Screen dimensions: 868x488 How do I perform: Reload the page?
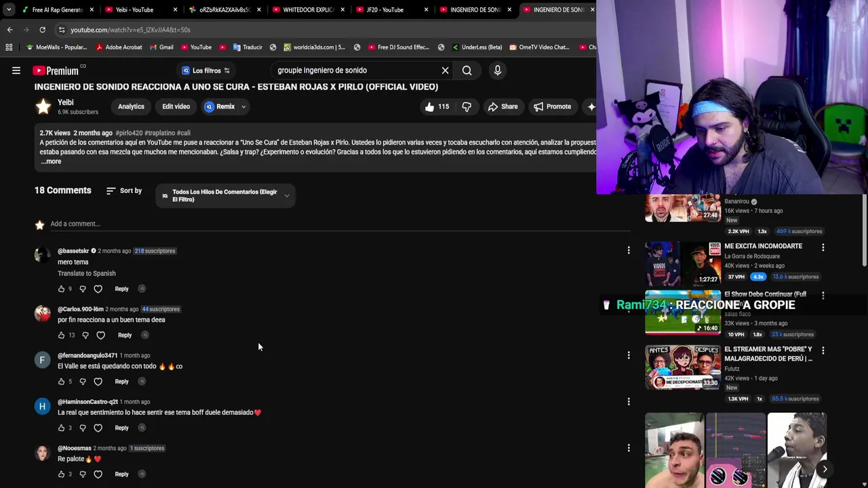click(42, 30)
